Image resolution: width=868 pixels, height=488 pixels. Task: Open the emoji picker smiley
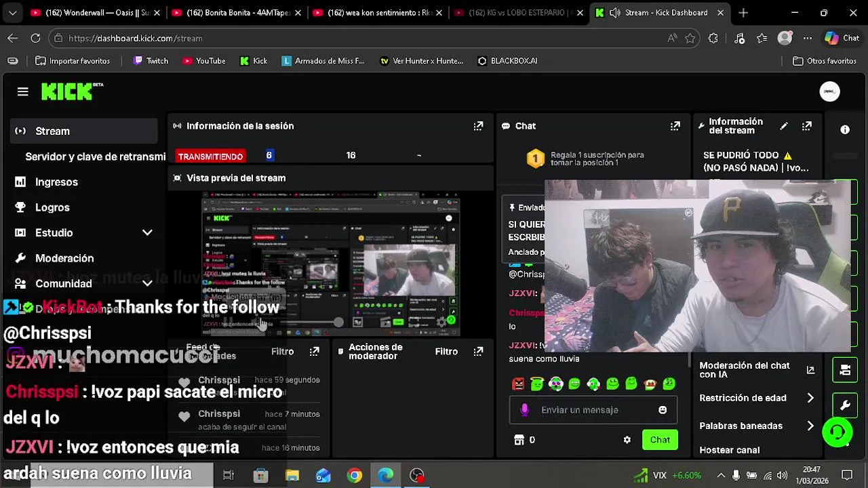pyautogui.click(x=663, y=410)
